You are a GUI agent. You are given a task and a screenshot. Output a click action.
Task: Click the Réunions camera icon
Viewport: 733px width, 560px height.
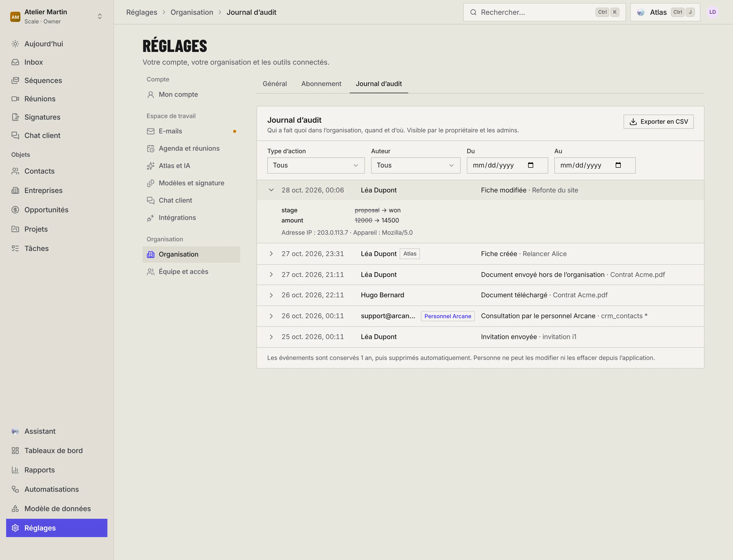click(15, 99)
